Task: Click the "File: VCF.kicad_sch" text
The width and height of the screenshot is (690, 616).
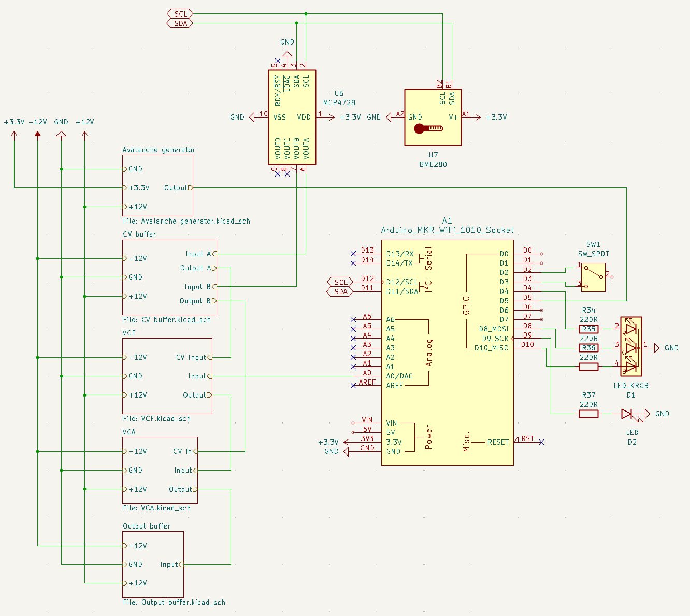Action: [x=157, y=418]
